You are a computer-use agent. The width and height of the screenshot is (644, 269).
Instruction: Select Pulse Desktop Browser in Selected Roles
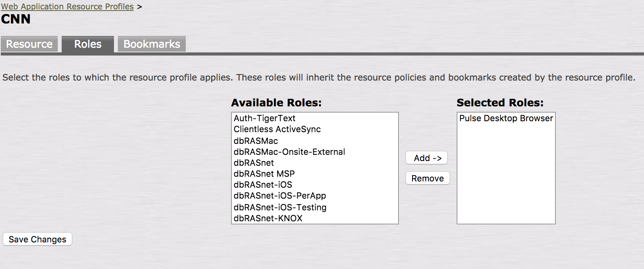click(x=506, y=118)
